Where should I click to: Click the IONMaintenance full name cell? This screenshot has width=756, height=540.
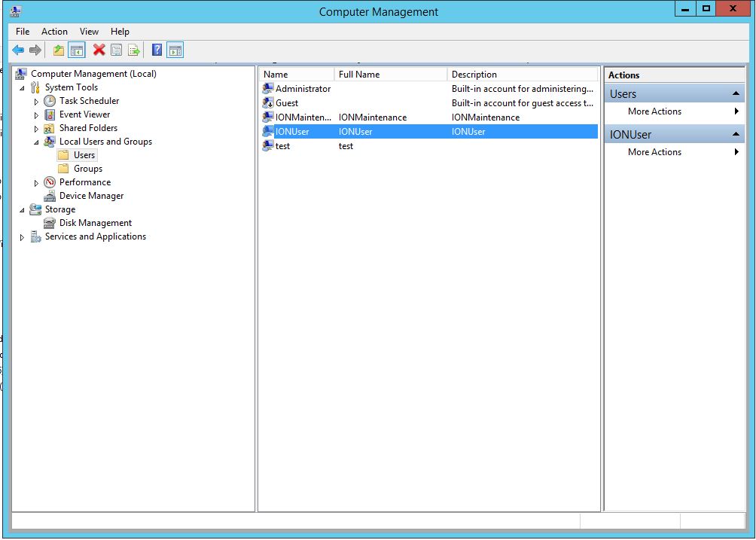click(x=373, y=117)
